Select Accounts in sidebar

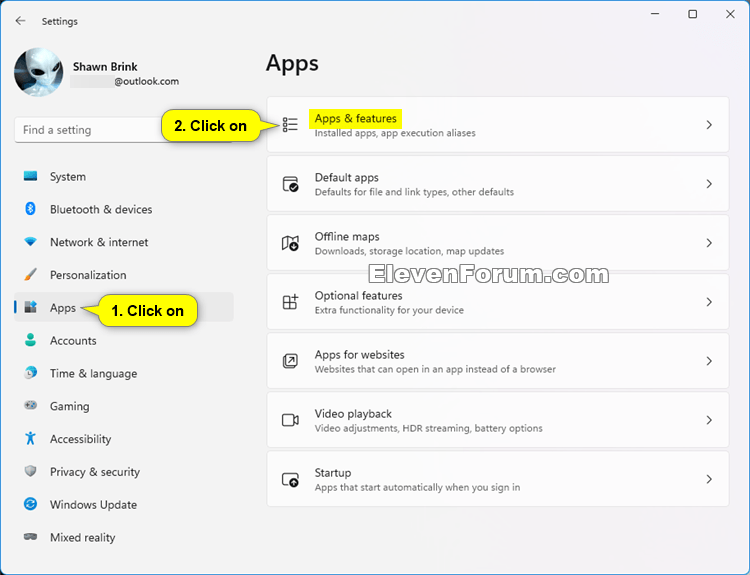[124, 340]
